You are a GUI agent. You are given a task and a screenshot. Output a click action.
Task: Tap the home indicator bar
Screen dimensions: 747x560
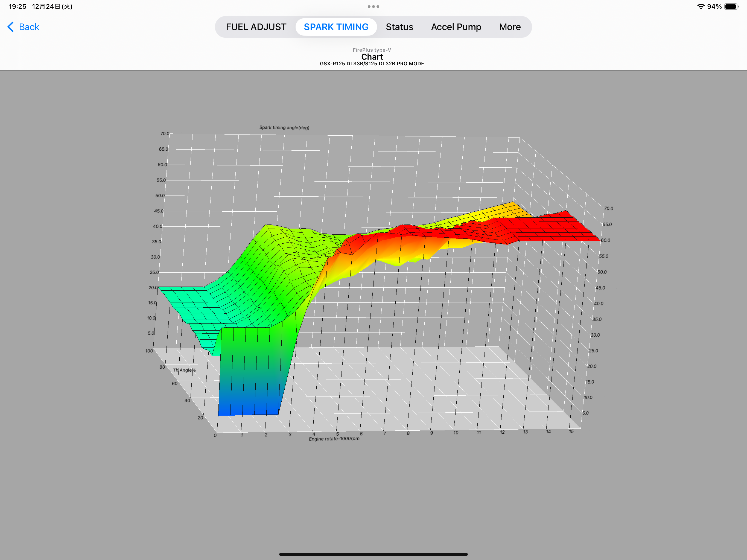coord(373,554)
